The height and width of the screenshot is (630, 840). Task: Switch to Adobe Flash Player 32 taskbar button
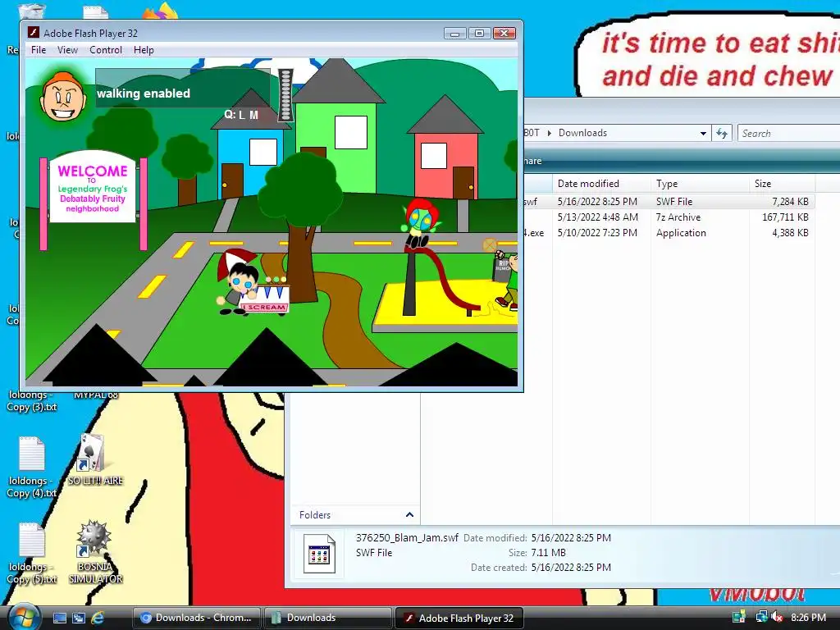(459, 618)
